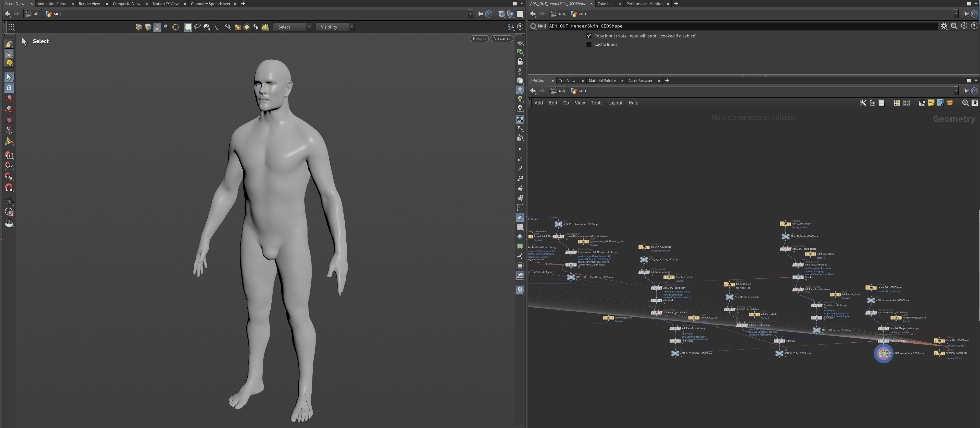Enable Cache Input for ADN_OUT_renderSkin_GEOShape
Screen dimensions: 980x428
pyautogui.click(x=589, y=44)
